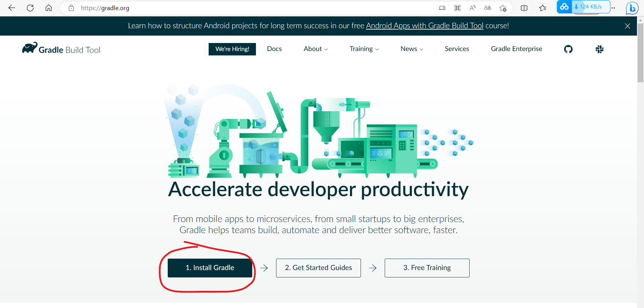Open the Docs navigation item

(x=274, y=49)
